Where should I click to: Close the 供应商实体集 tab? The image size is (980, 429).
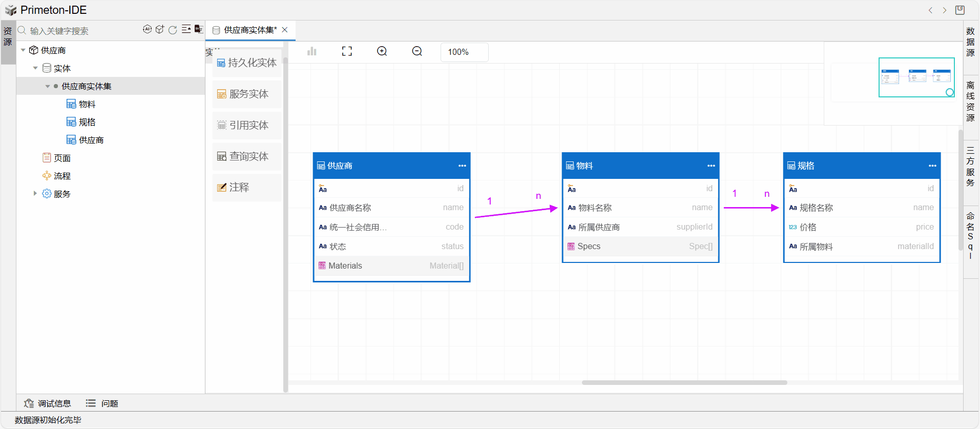tap(285, 30)
